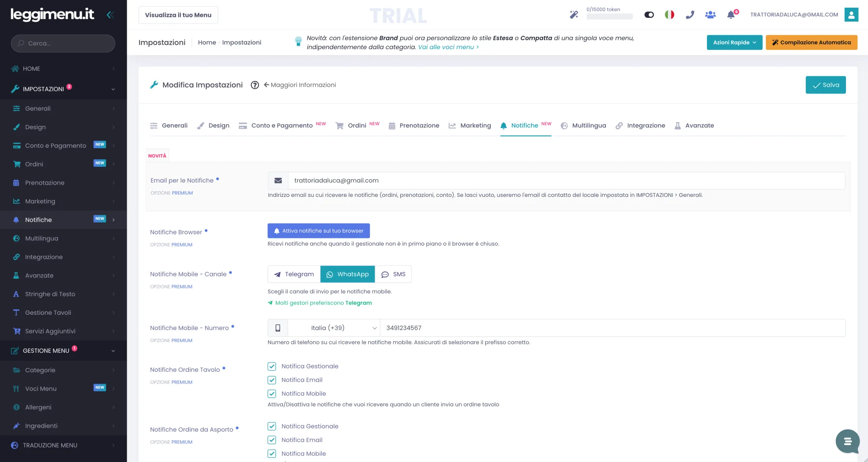Click the Integrazione link icon in sidebar
Screen dimensions: 868x462
pos(16,257)
